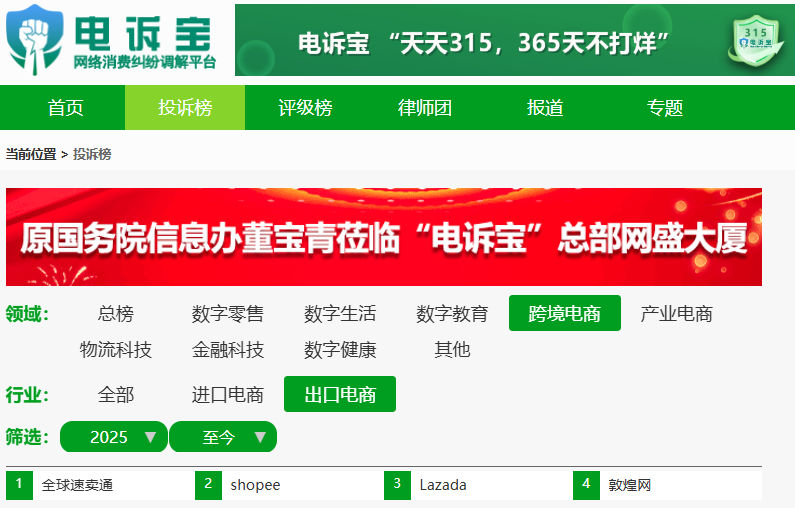Choose 全部 industry filter
The width and height of the screenshot is (795, 508).
pos(116,394)
